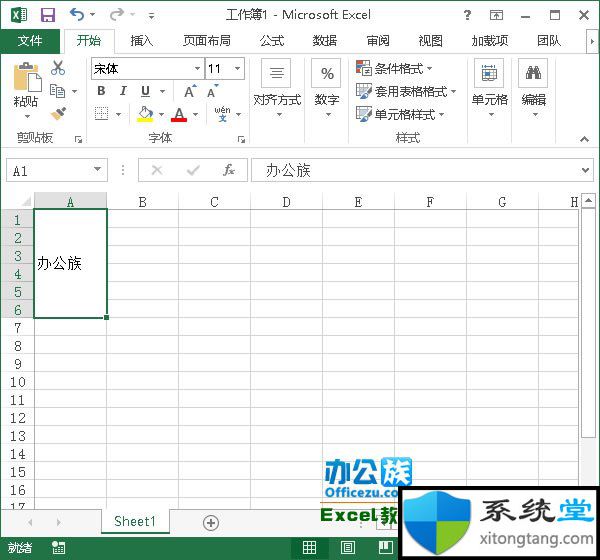Screen dimensions: 600x560
Task: Open the underline style dropdown arrow
Action: 162,91
